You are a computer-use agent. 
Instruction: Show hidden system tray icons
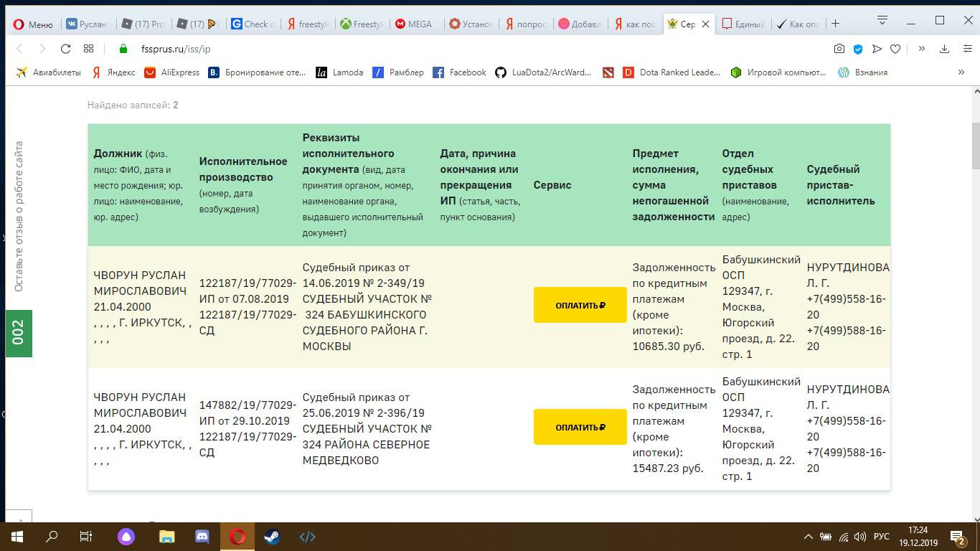809,537
